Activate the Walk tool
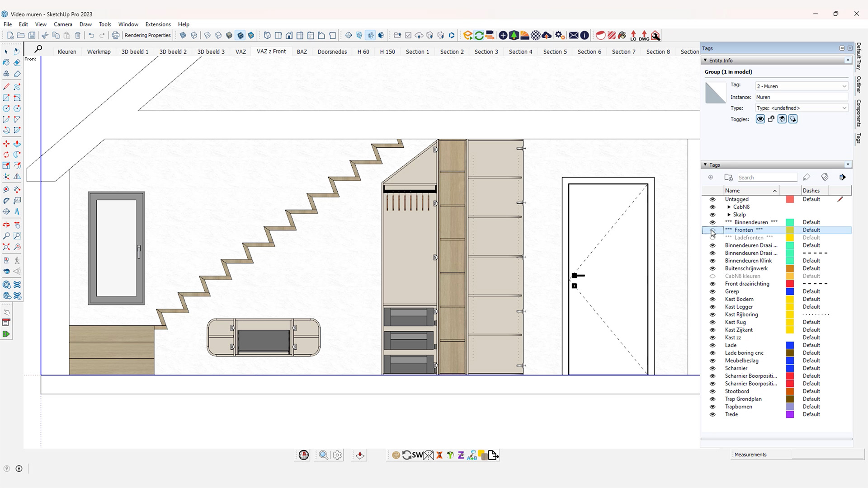868x488 pixels. (17, 260)
